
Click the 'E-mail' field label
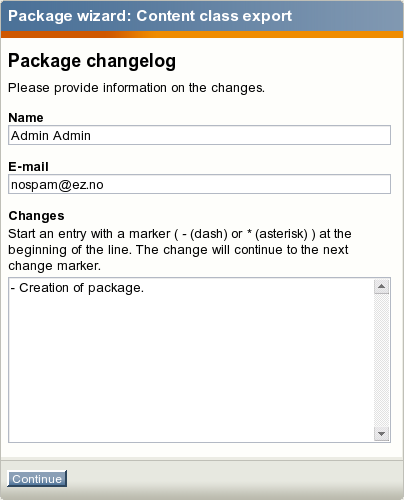29,167
